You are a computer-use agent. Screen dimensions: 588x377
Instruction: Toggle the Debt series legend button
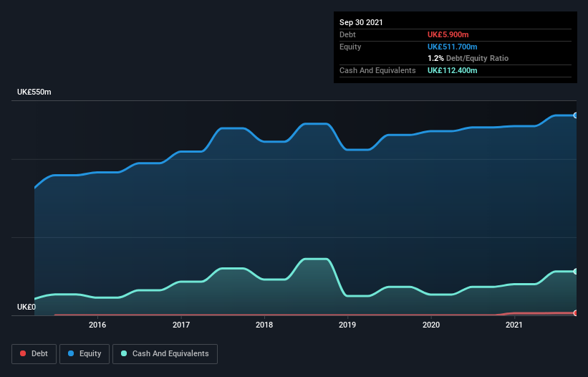pos(34,354)
